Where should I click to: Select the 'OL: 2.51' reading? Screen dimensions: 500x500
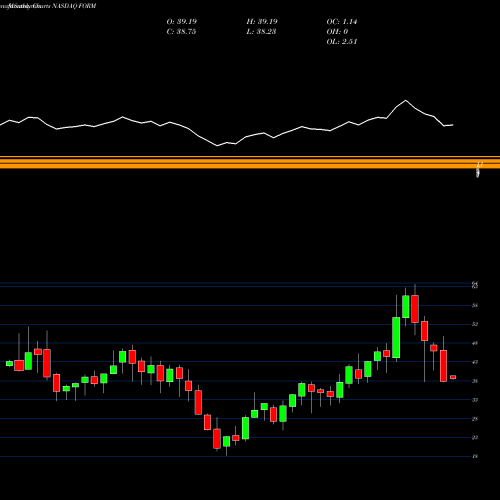[342, 41]
